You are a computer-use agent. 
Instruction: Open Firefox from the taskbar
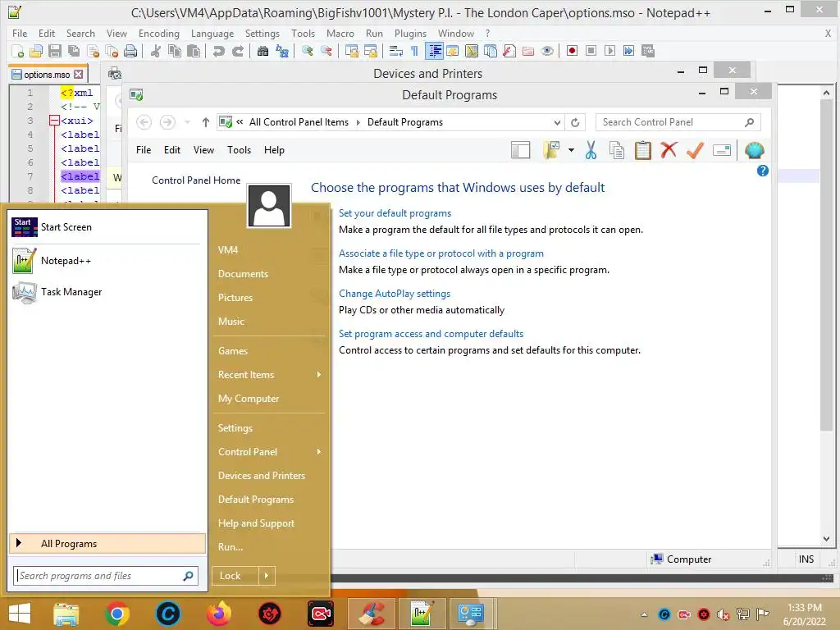[x=218, y=614]
